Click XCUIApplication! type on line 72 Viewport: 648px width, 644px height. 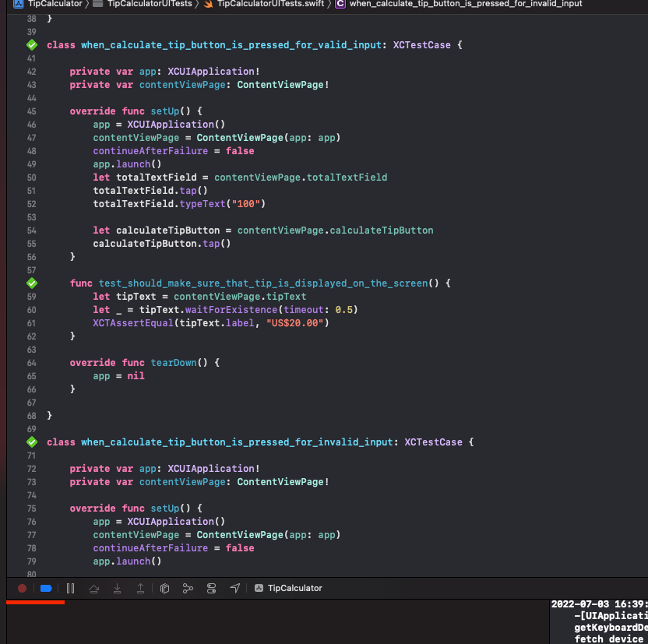pos(213,469)
